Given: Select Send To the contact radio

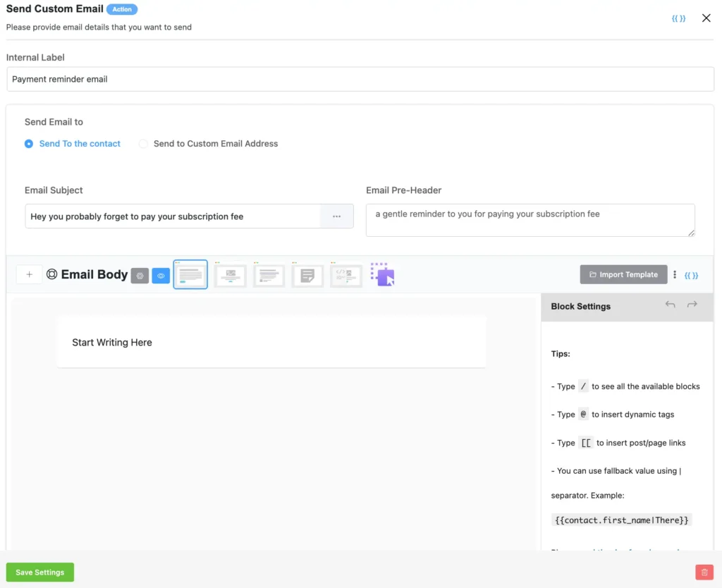Looking at the screenshot, I should click(29, 144).
